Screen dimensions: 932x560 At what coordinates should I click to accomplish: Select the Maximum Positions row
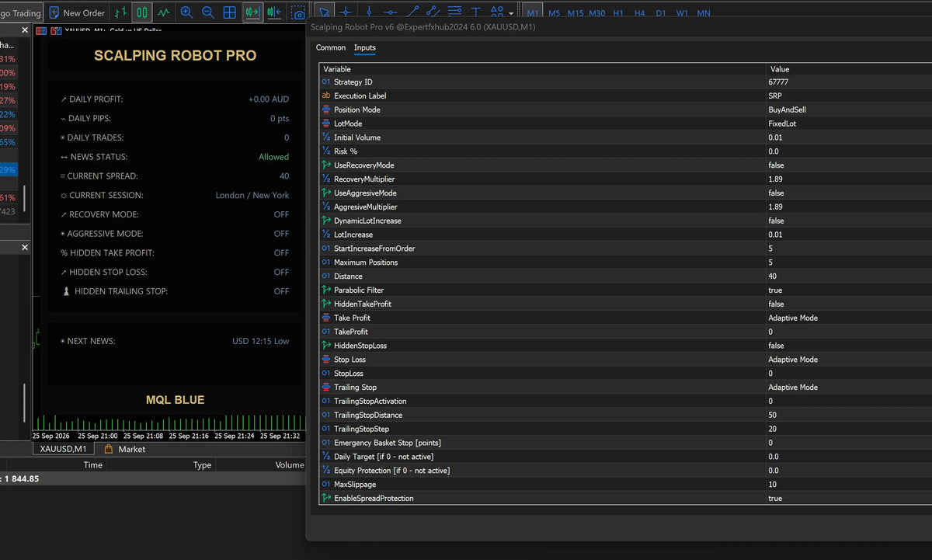(x=626, y=263)
